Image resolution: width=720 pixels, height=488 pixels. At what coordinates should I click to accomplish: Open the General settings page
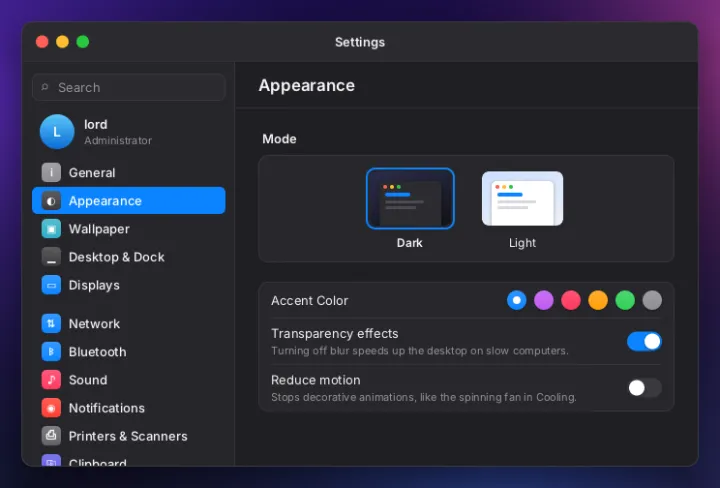click(x=129, y=173)
